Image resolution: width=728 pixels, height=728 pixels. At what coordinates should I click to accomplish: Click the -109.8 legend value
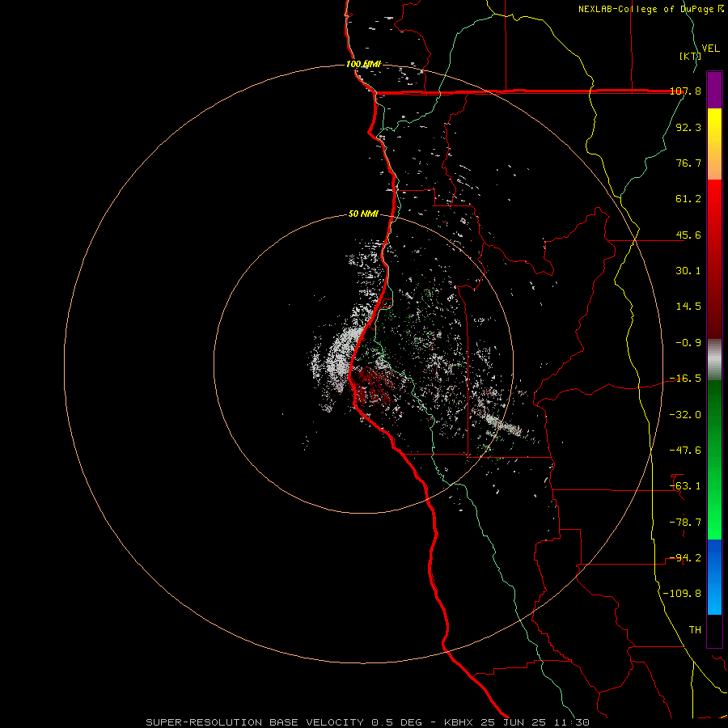pyautogui.click(x=682, y=594)
